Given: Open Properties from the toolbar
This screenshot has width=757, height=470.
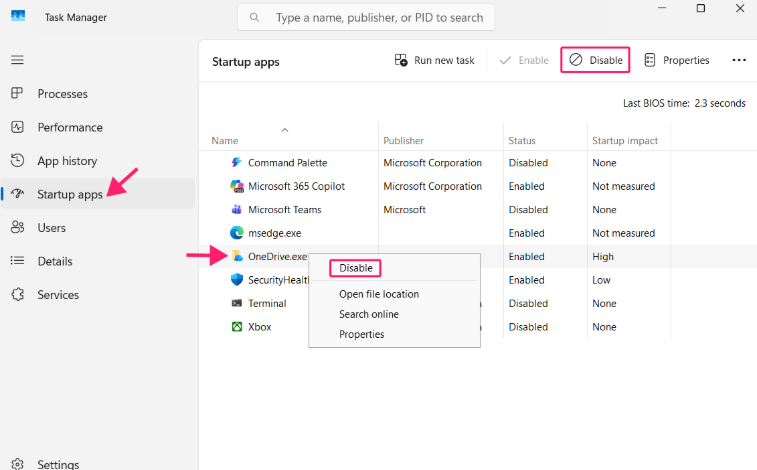Looking at the screenshot, I should point(677,60).
